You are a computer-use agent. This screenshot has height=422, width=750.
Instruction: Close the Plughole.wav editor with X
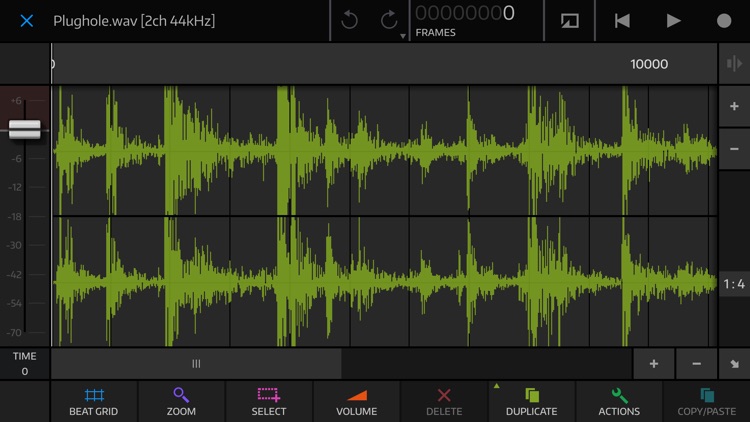click(x=27, y=21)
